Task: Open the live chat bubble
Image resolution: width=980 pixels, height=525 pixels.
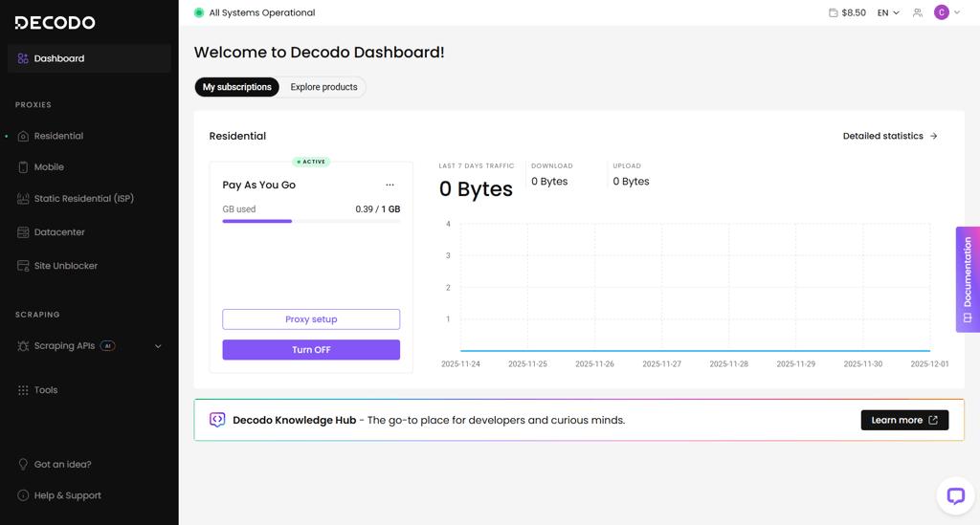Action: [x=956, y=496]
